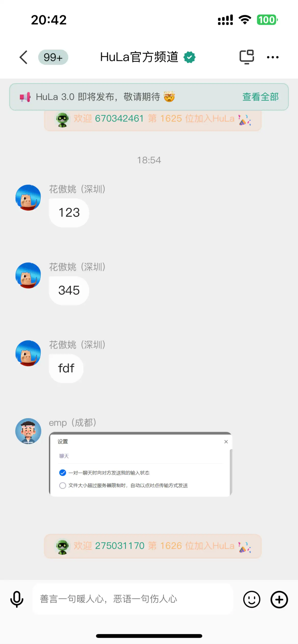Tap username 670342461 in welcome message
The height and width of the screenshot is (644, 298).
pyautogui.click(x=119, y=119)
